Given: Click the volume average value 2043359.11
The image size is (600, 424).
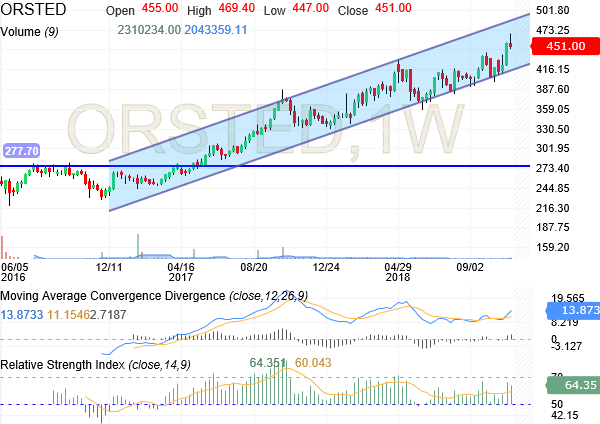Looking at the screenshot, I should (x=216, y=29).
